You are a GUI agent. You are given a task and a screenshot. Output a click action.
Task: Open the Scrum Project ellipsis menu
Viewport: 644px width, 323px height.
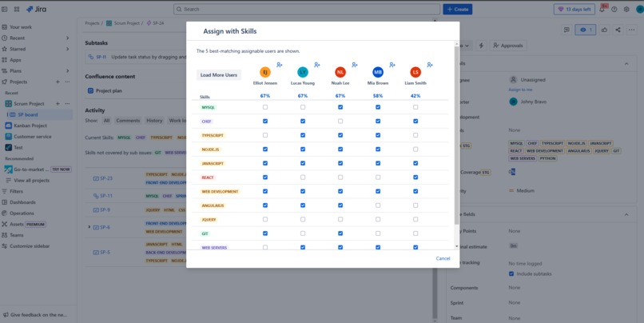pos(67,104)
